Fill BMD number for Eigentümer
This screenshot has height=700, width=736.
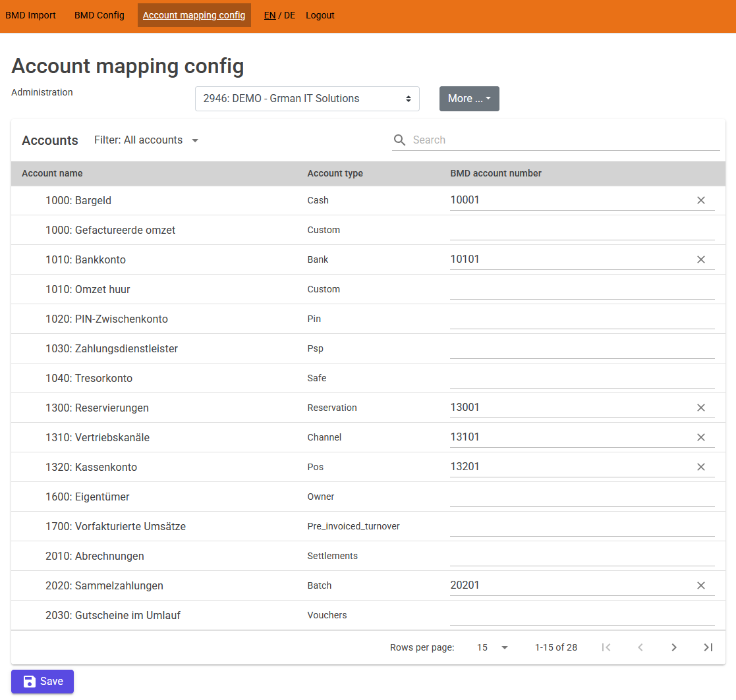point(582,497)
